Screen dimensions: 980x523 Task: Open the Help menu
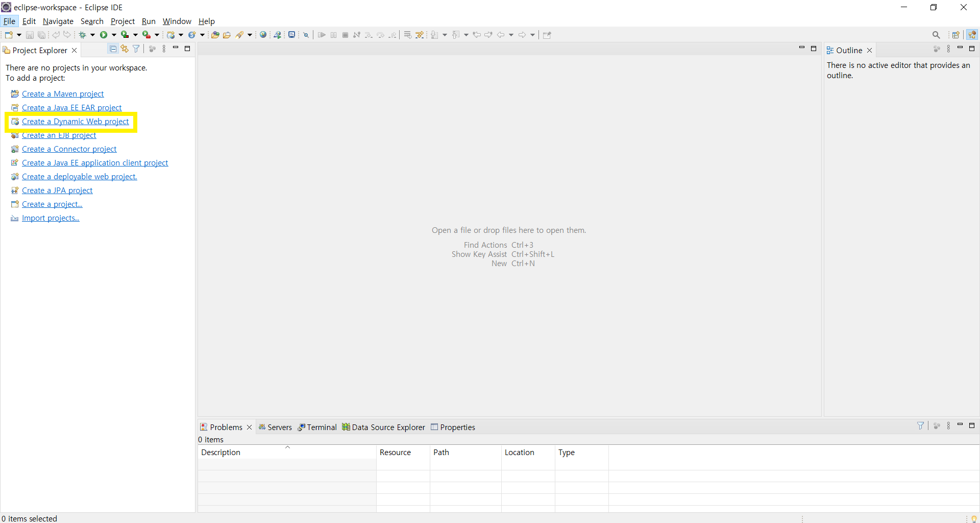pos(207,21)
